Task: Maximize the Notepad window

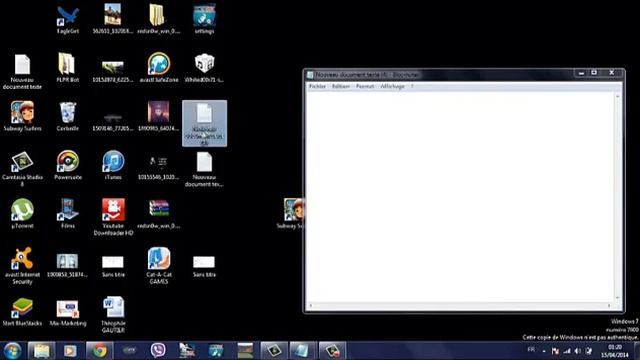Action: (x=594, y=73)
